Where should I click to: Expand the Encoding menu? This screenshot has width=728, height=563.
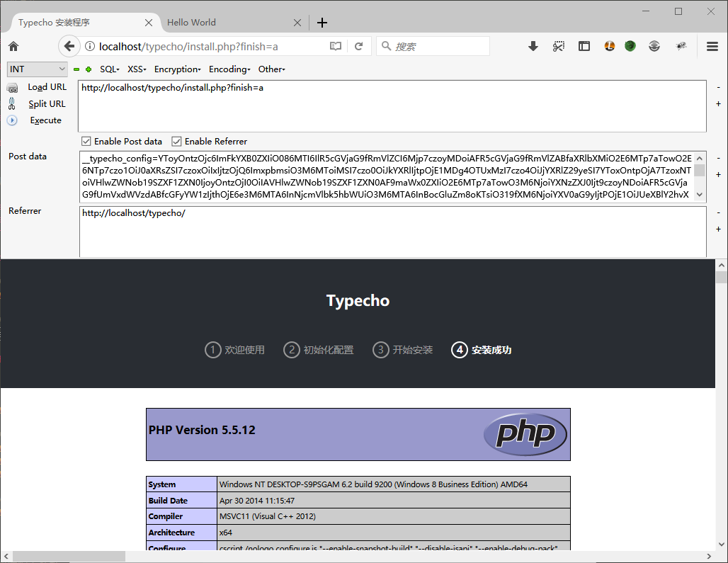(229, 69)
